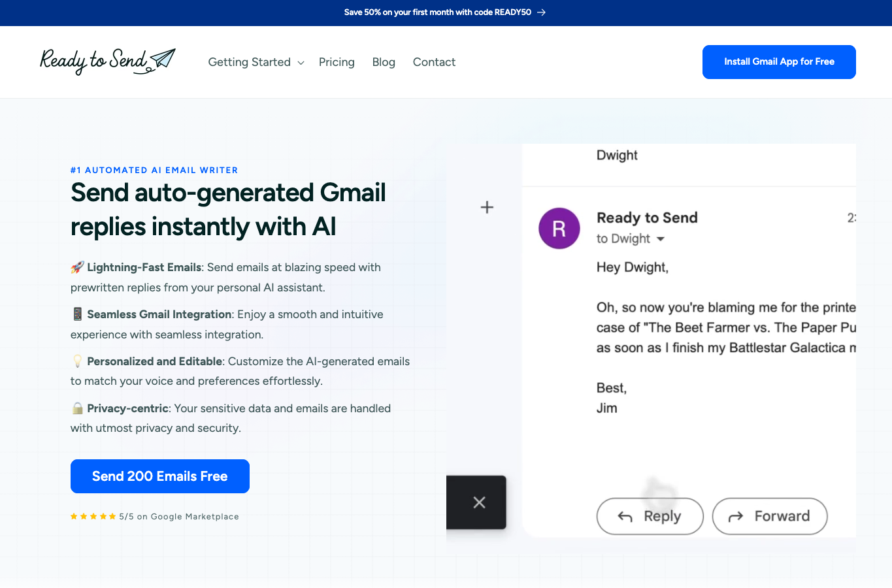
Task: Click the Forward button in email
Action: coord(770,516)
